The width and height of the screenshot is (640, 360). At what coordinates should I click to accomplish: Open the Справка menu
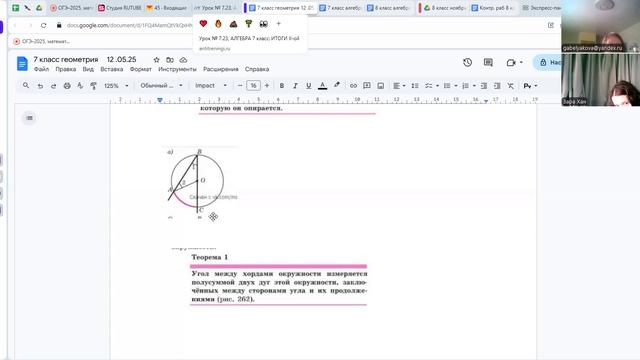[257, 69]
